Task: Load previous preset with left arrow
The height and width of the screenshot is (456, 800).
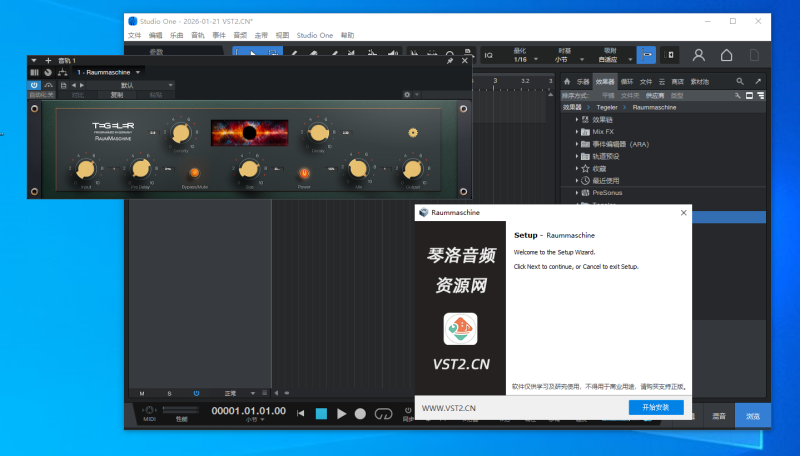Action: (74, 85)
